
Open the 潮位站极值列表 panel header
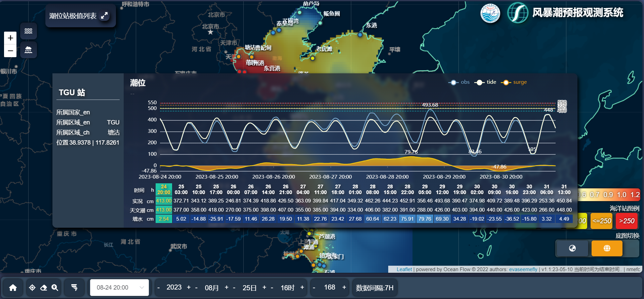81,15
